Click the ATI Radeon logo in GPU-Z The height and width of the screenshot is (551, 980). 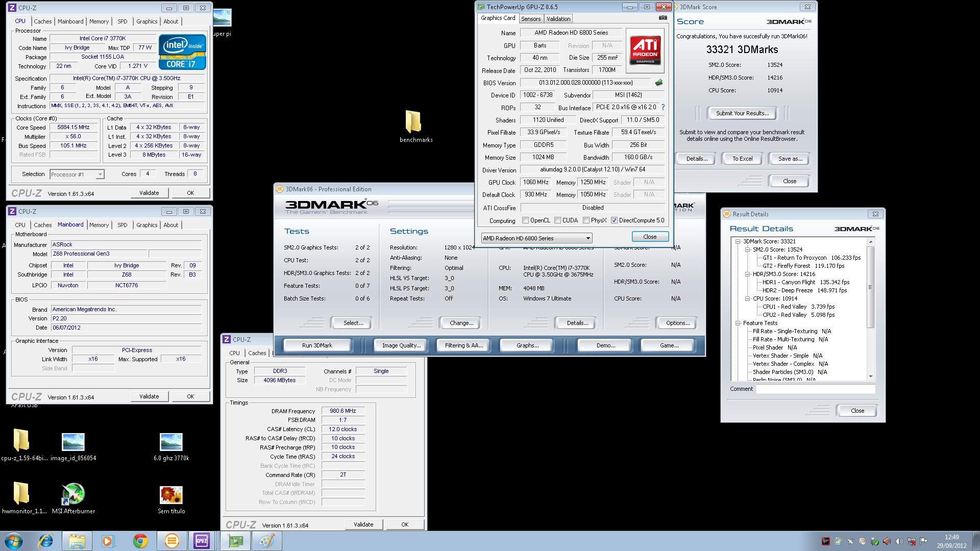[645, 51]
